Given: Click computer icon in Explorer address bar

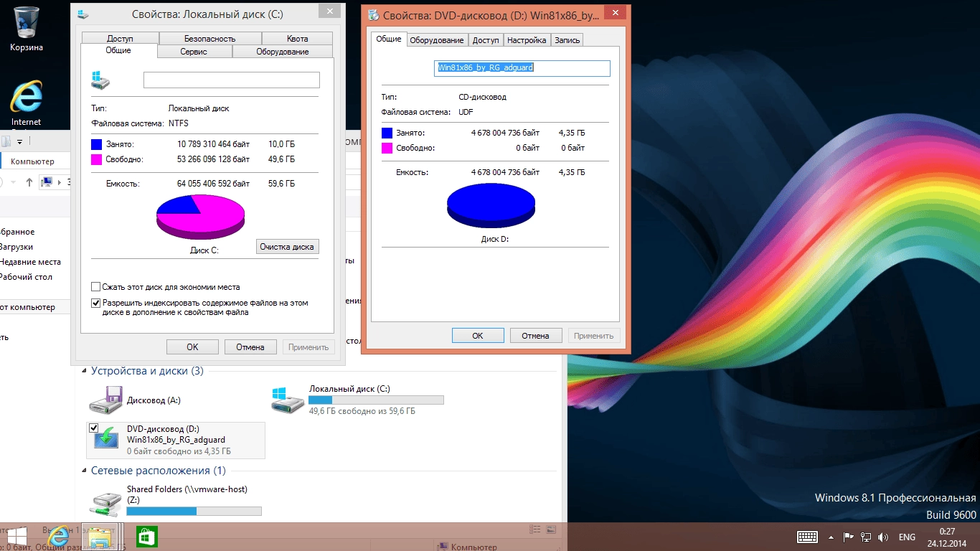Looking at the screenshot, I should pos(47,182).
